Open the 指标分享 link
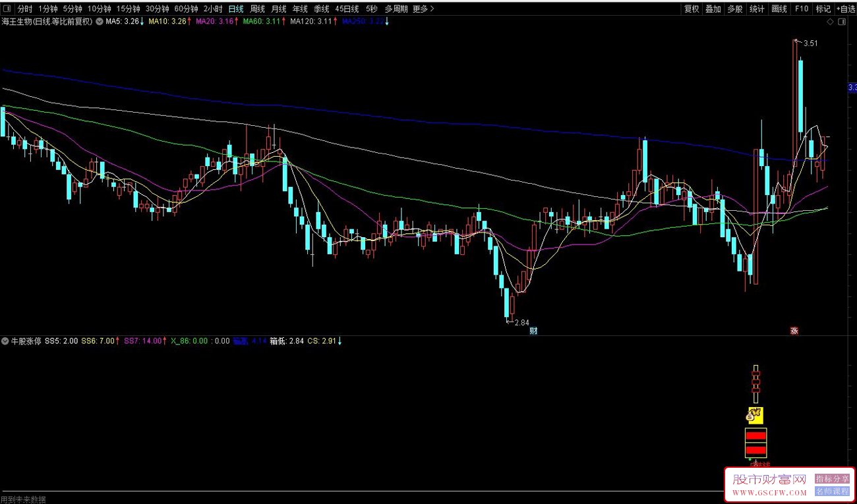 832,479
